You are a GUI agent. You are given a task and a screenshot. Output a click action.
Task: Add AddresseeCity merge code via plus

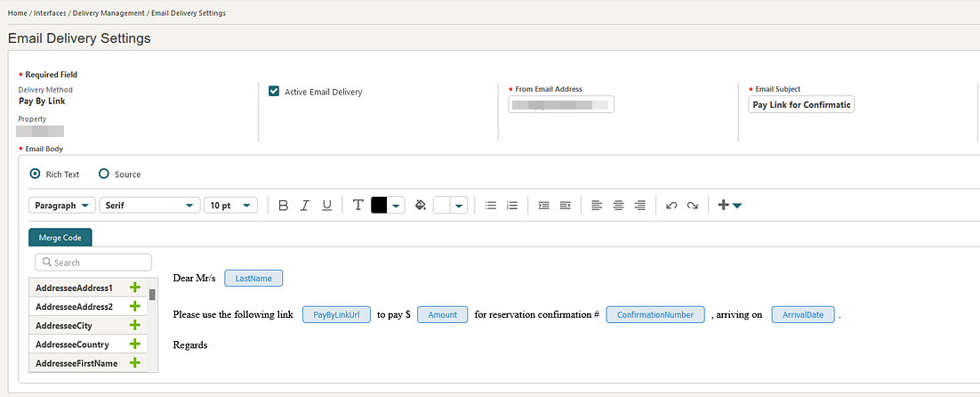click(134, 325)
